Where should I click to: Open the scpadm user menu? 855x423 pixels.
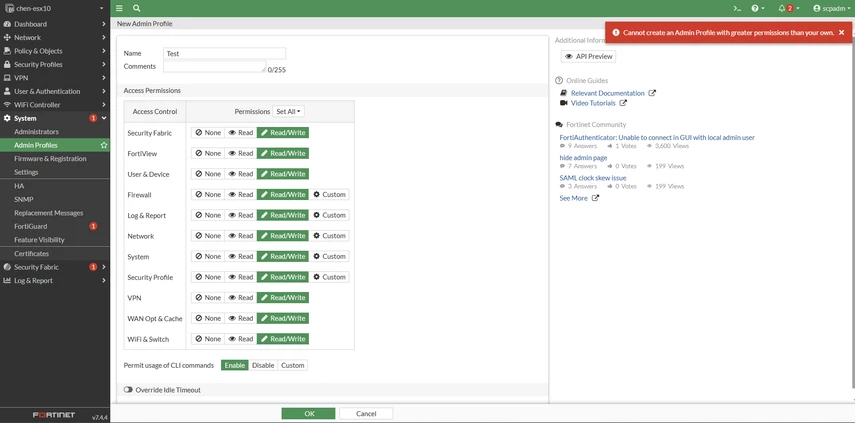pyautogui.click(x=832, y=8)
